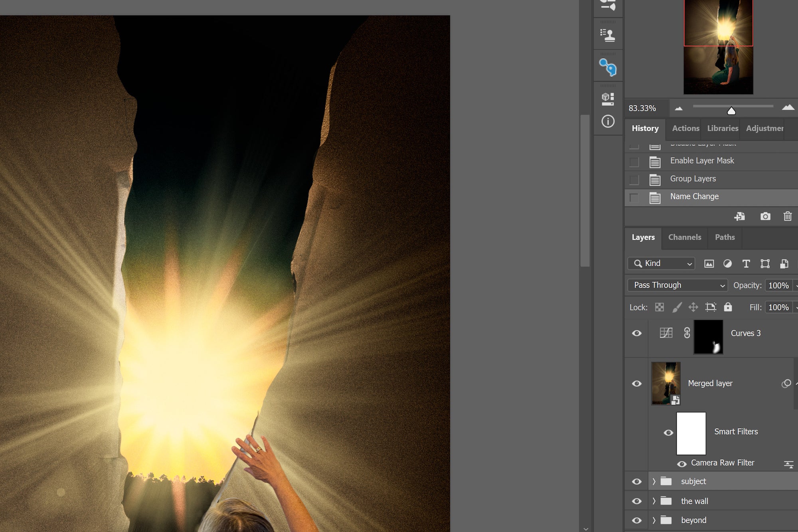The width and height of the screenshot is (798, 532).
Task: Hide the wall group
Action: (637, 501)
